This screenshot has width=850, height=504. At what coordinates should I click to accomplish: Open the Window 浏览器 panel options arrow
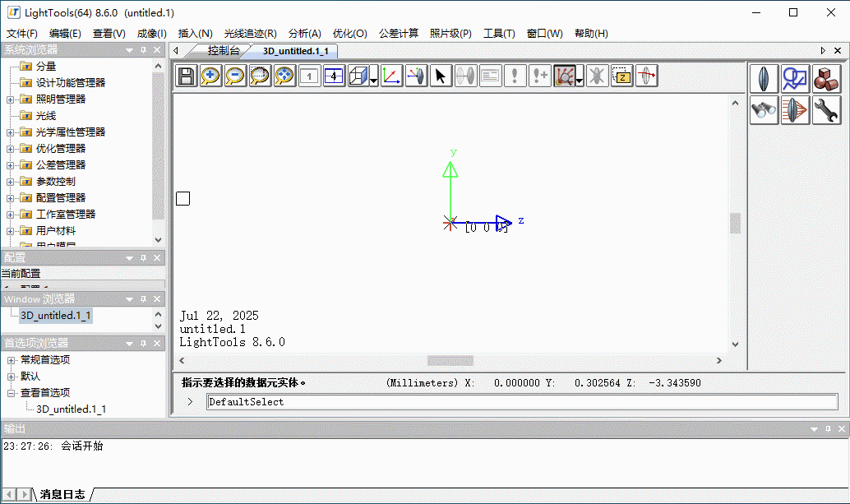pos(129,299)
